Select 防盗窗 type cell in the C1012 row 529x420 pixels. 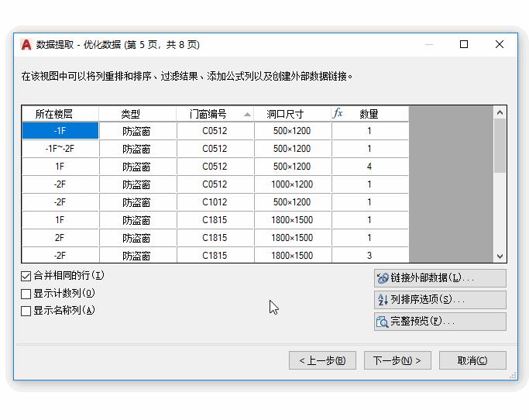click(x=138, y=202)
